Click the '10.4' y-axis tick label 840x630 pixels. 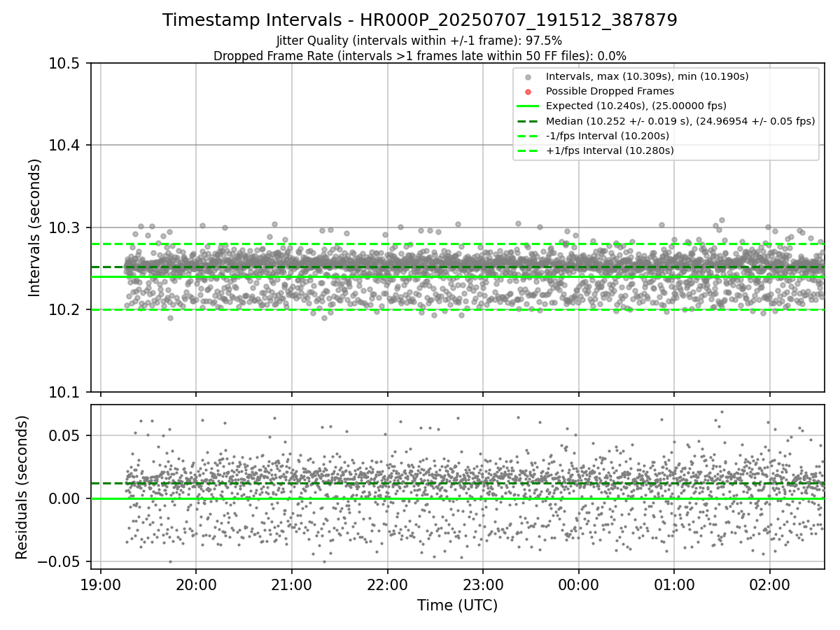pos(66,146)
